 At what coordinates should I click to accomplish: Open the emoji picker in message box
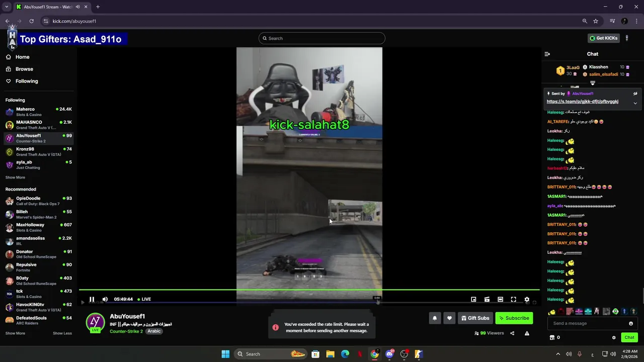point(631,323)
